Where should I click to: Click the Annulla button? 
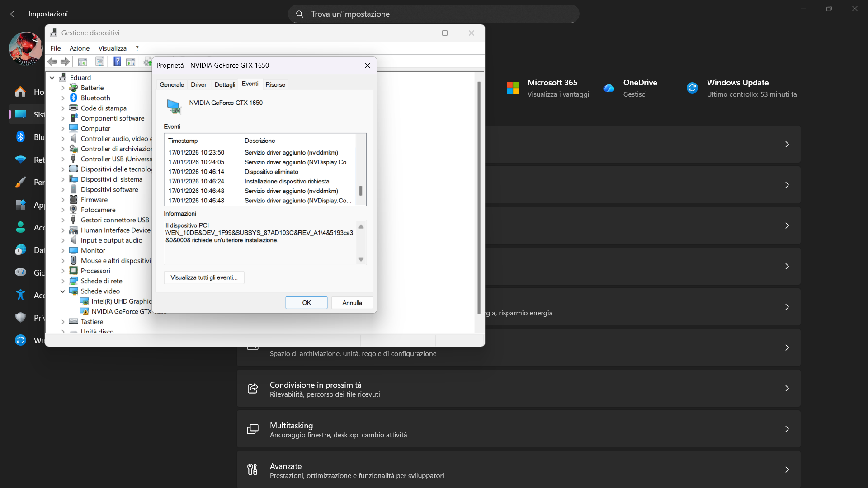(352, 303)
